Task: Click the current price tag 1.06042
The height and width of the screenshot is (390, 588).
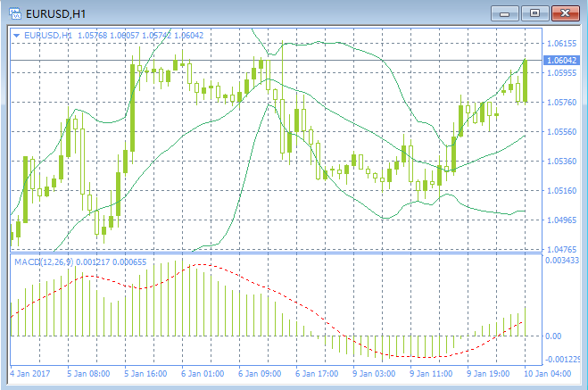Action: [561, 60]
